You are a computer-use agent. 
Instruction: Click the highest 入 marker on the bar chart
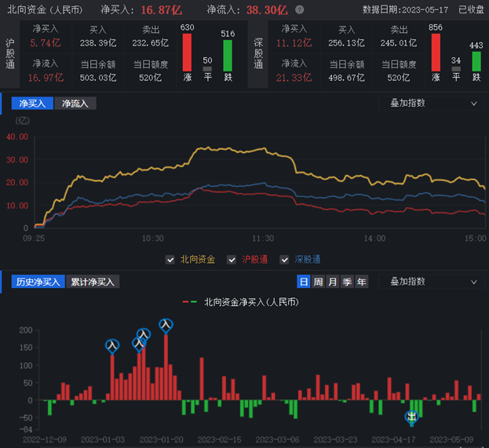[166, 324]
